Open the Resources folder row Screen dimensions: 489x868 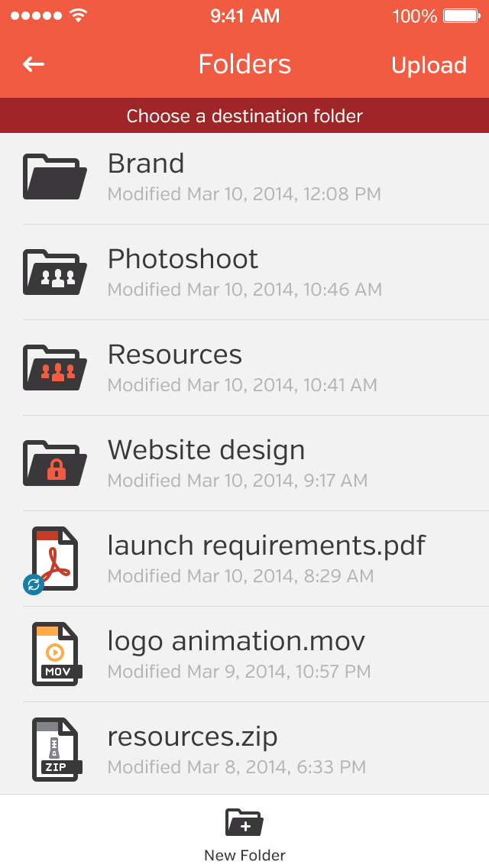pyautogui.click(x=175, y=355)
